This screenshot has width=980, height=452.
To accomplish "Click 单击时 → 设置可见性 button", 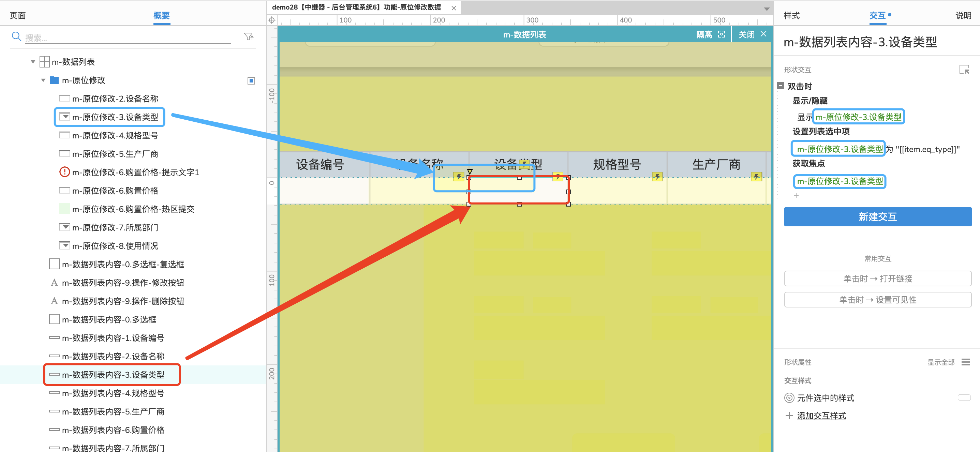I will (878, 300).
